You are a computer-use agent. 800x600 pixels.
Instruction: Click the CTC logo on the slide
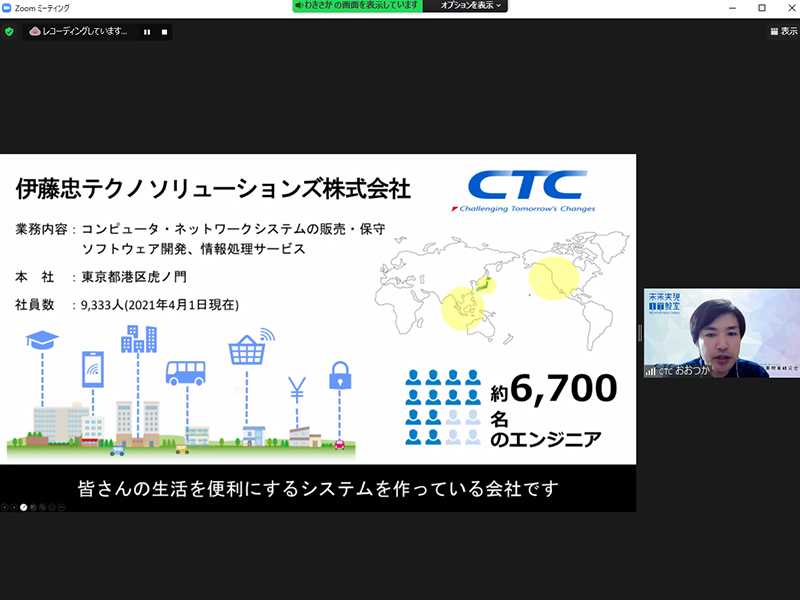pyautogui.click(x=524, y=191)
